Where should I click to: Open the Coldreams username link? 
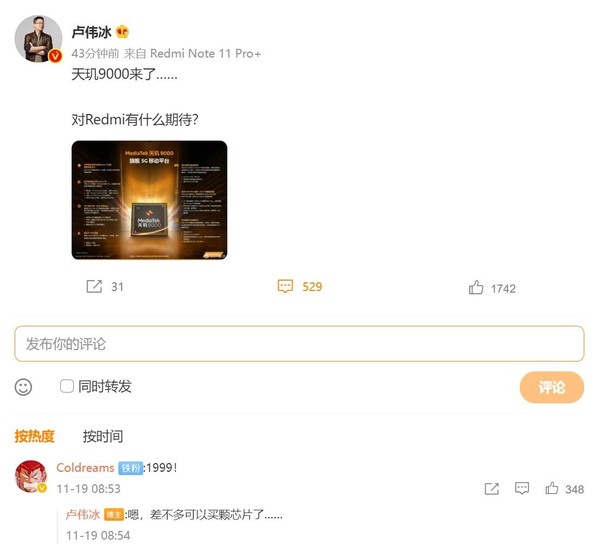coord(85,467)
